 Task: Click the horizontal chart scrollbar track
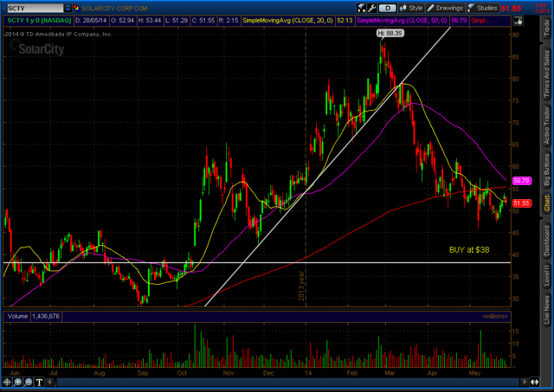[287, 382]
